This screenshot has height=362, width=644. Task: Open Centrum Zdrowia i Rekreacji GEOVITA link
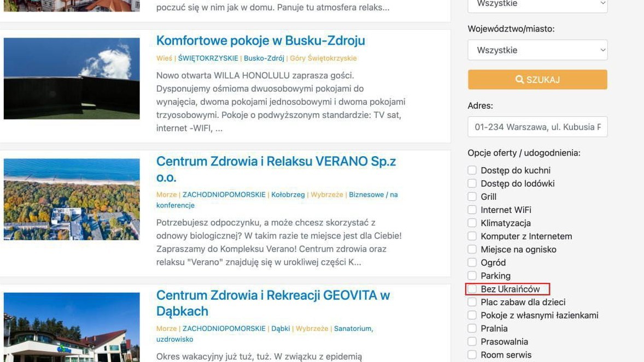273,303
